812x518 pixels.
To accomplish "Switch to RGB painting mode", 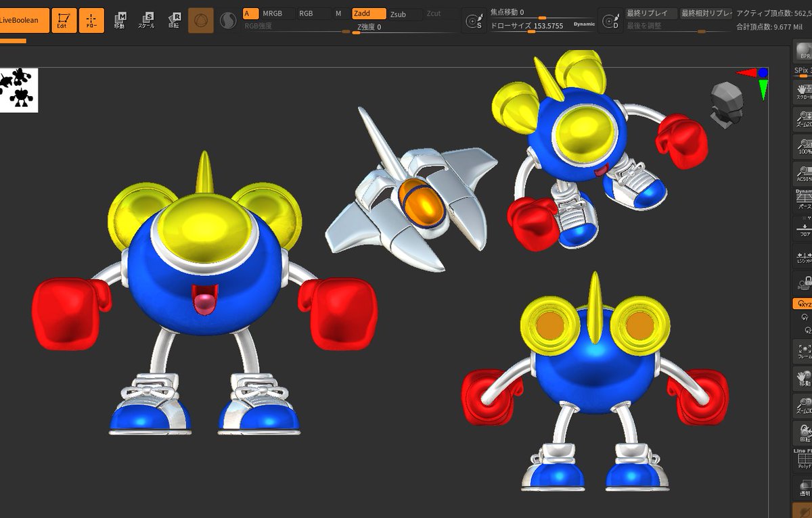I will pyautogui.click(x=308, y=12).
